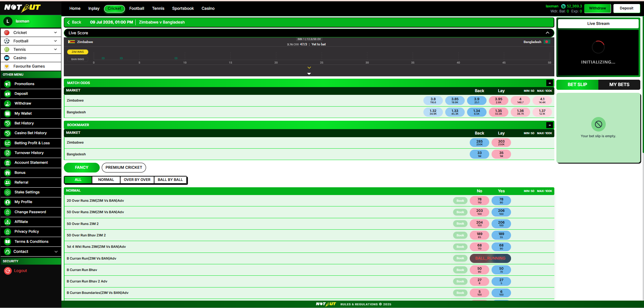Click the NotOut logo at top left

point(22,8)
